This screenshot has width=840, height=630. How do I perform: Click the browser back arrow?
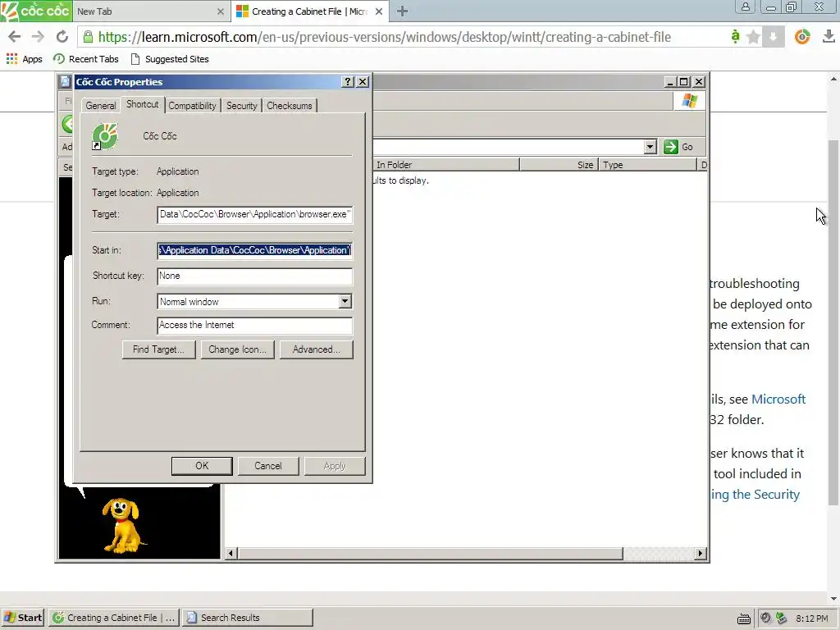tap(15, 36)
